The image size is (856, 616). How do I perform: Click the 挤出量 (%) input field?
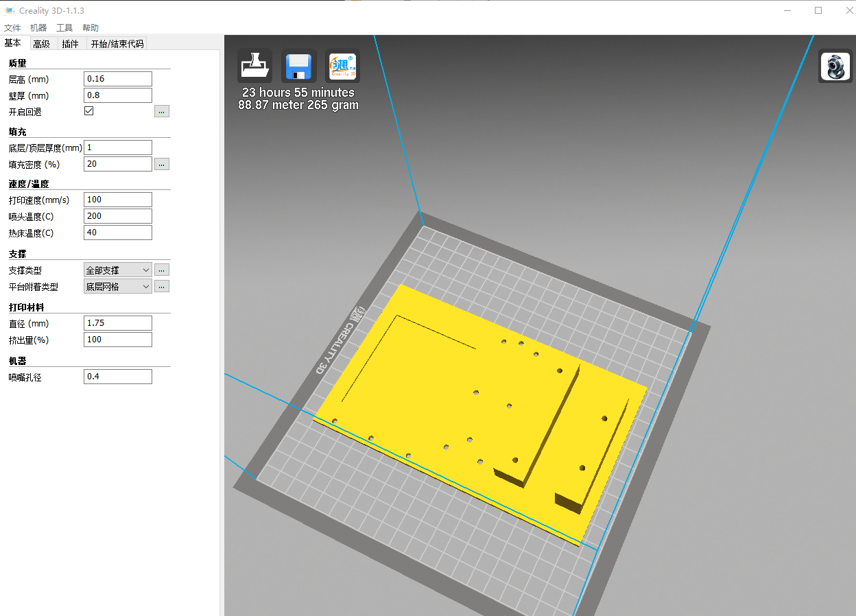118,340
